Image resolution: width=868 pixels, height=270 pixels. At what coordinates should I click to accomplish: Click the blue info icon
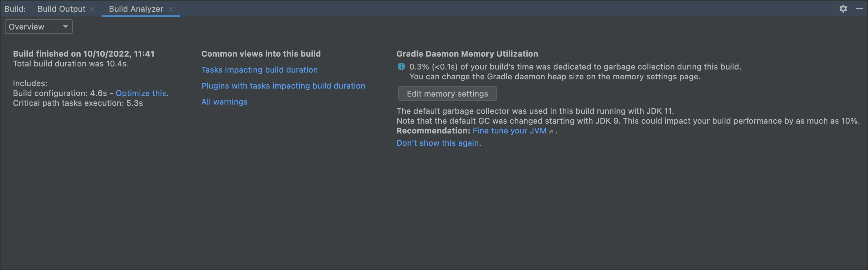point(401,67)
